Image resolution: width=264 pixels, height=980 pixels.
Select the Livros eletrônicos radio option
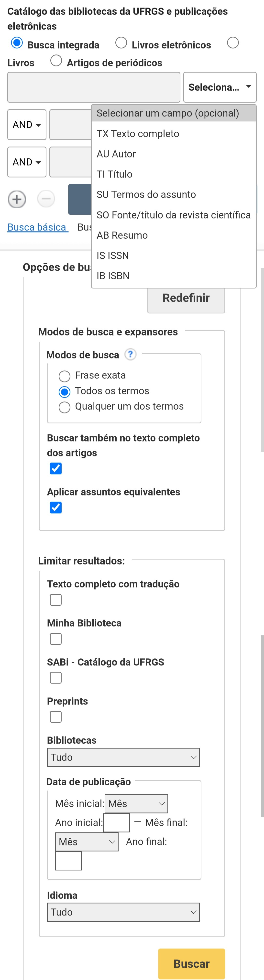click(121, 43)
